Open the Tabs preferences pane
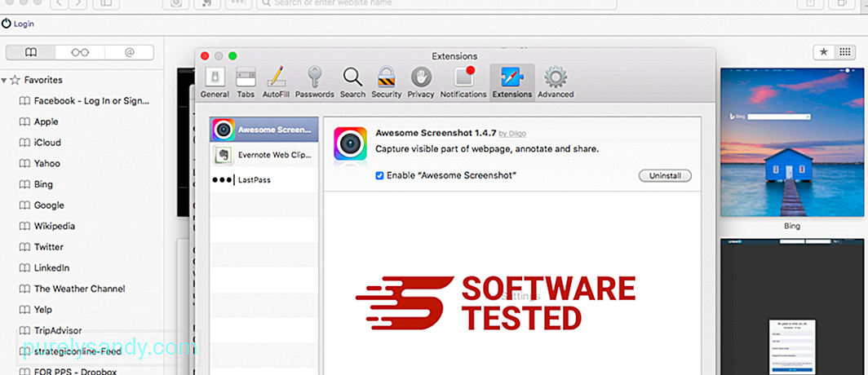Viewport: 868px width, 375px height. [246, 82]
